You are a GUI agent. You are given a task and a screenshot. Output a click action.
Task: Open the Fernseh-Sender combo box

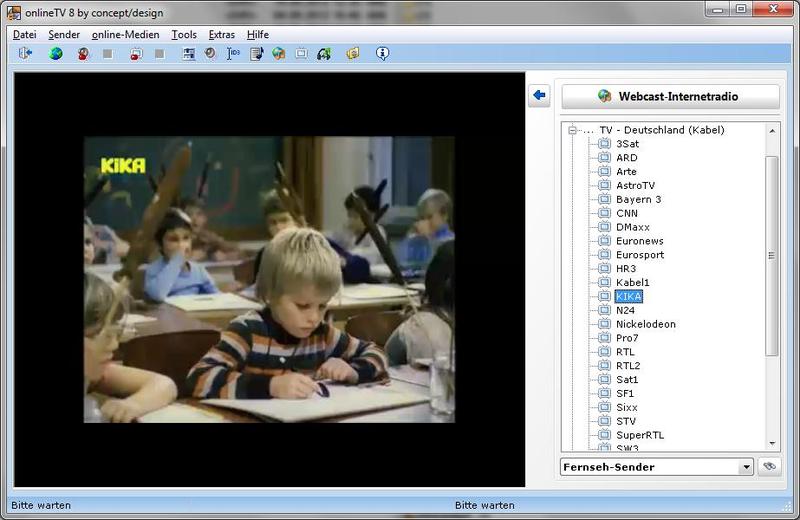pyautogui.click(x=657, y=467)
